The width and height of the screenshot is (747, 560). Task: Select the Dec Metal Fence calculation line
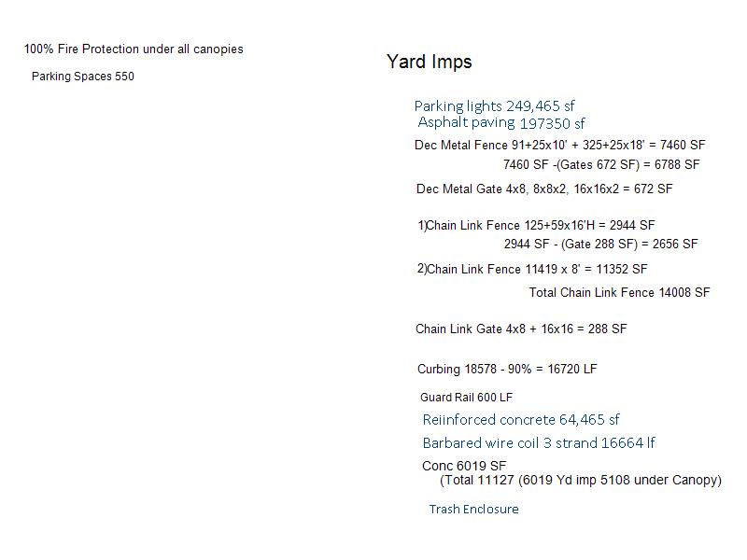coord(559,146)
